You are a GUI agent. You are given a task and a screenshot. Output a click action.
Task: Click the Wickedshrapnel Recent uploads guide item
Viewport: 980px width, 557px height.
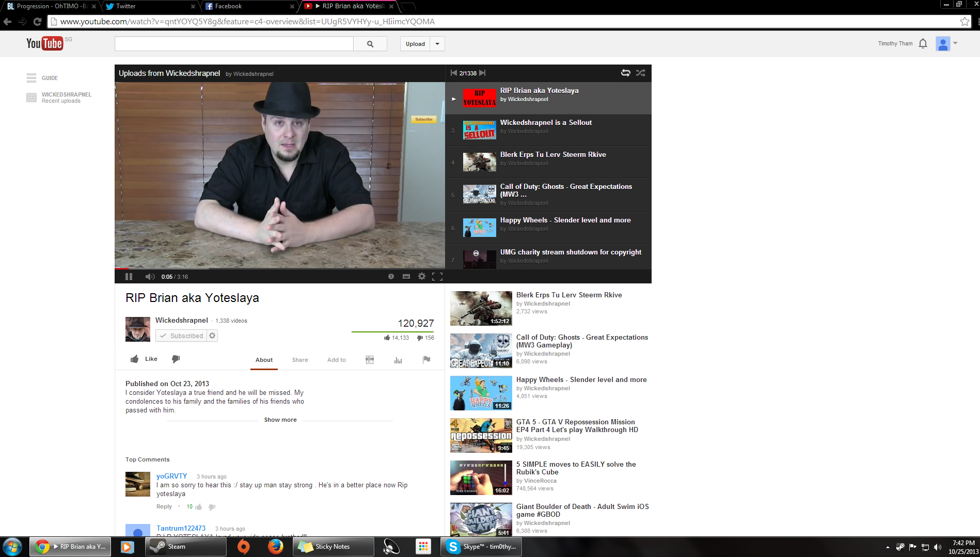coord(59,98)
